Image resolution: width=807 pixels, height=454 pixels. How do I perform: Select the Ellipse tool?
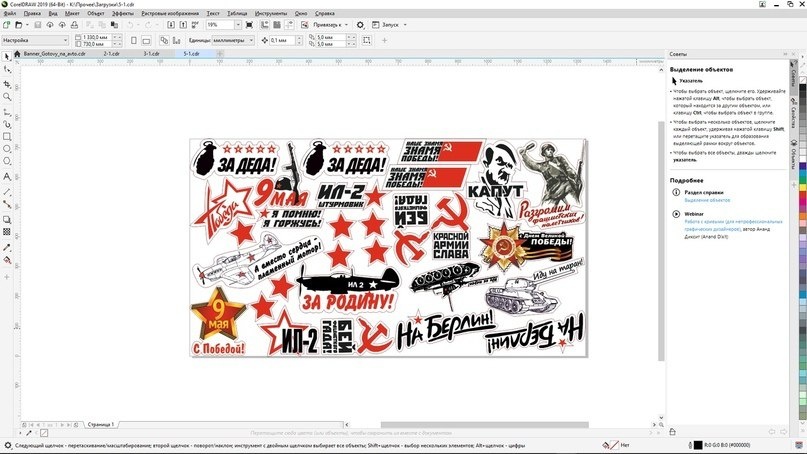coord(7,149)
